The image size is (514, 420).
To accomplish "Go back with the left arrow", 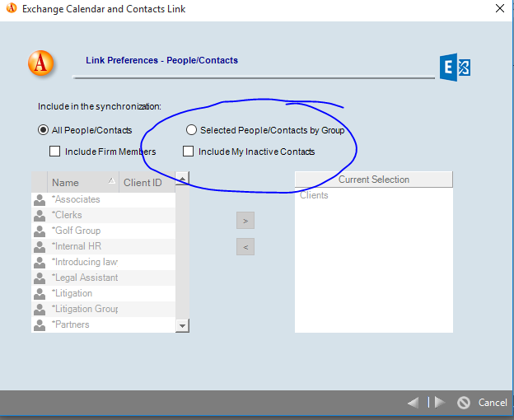I will pos(414,403).
